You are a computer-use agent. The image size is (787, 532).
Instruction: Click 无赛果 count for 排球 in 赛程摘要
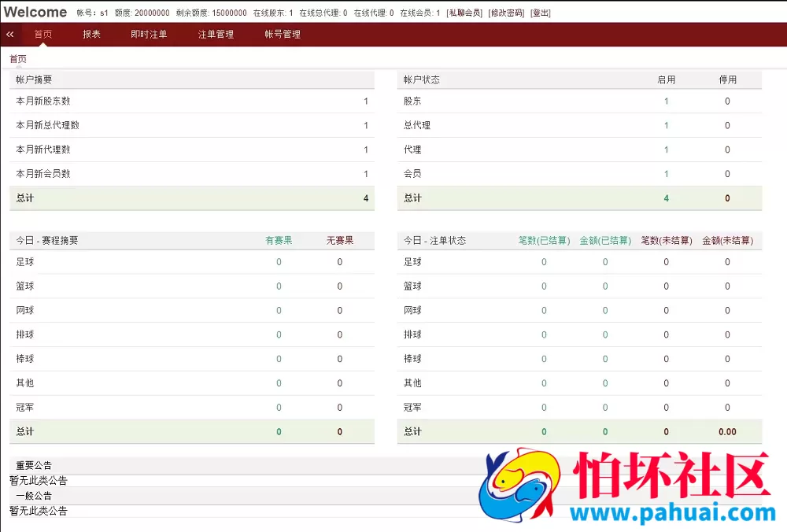click(x=340, y=334)
